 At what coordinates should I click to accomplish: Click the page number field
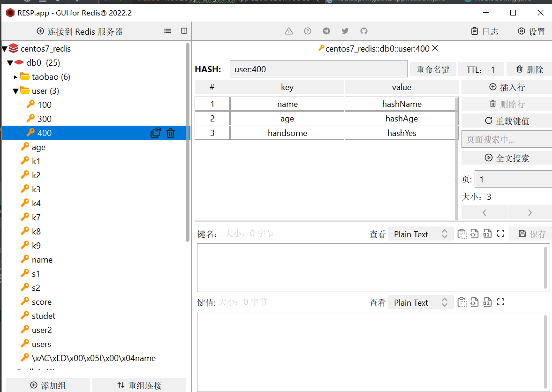click(x=513, y=179)
